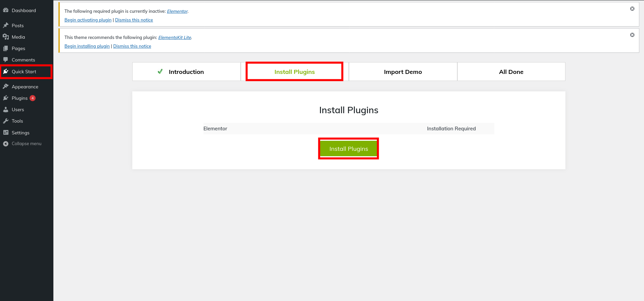Click the Media library icon

[x=6, y=37]
